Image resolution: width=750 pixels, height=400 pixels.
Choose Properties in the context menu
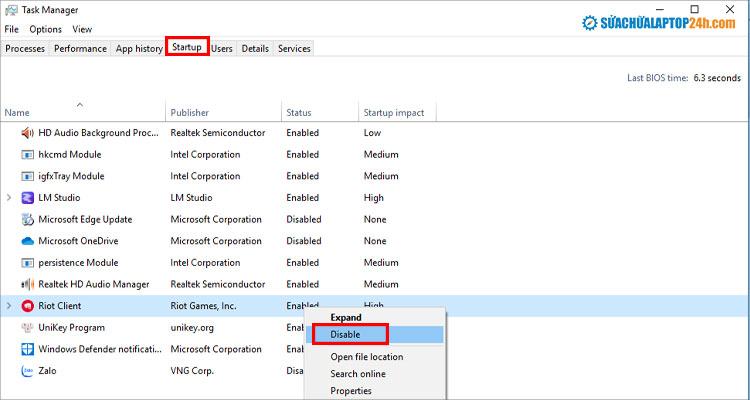(351, 391)
